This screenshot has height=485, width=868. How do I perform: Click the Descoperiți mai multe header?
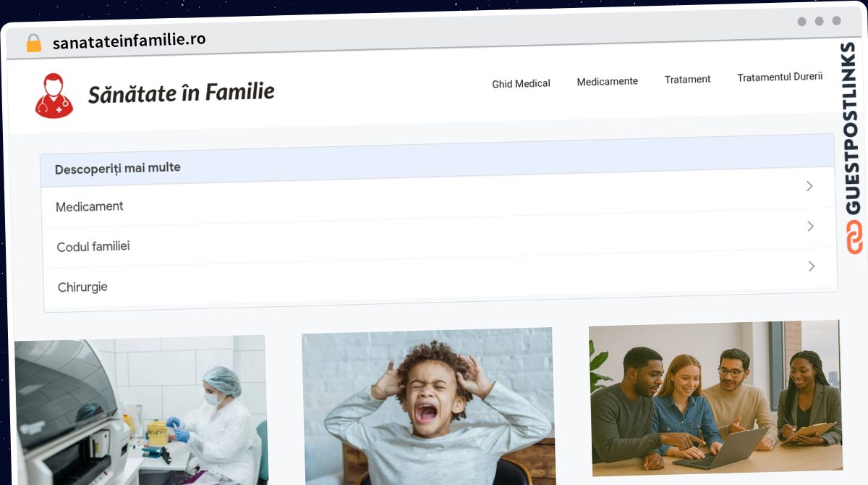coord(438,161)
